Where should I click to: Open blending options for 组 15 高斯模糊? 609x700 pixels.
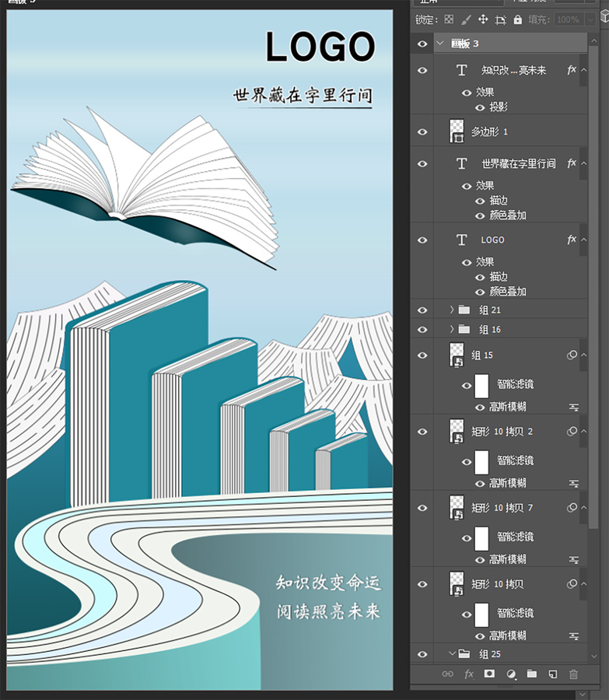[574, 407]
